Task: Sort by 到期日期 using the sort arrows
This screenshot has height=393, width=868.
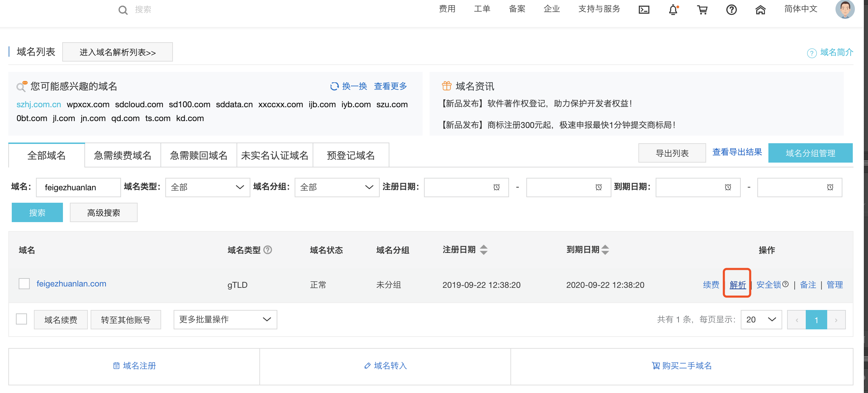Action: coord(605,249)
